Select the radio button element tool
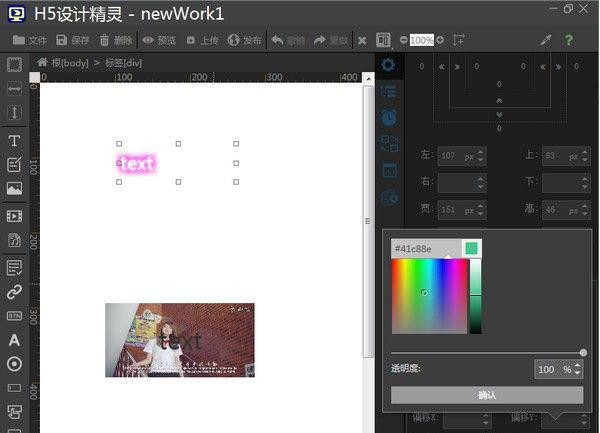Image resolution: width=600 pixels, height=433 pixels. [15, 364]
